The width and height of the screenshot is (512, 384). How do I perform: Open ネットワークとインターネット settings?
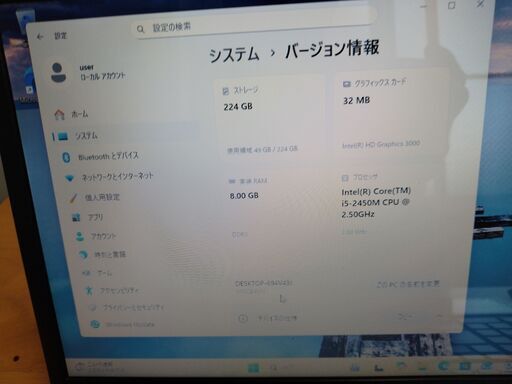pos(110,177)
